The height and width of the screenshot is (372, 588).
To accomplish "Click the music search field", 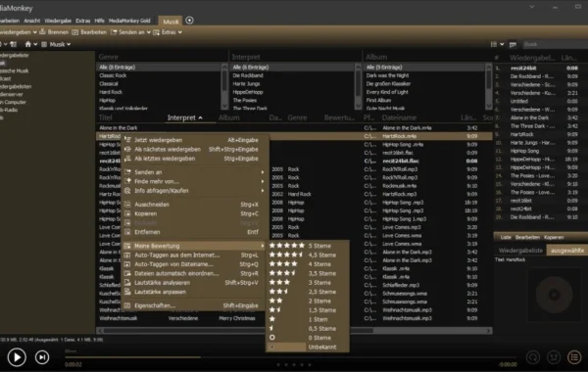I will [555, 45].
